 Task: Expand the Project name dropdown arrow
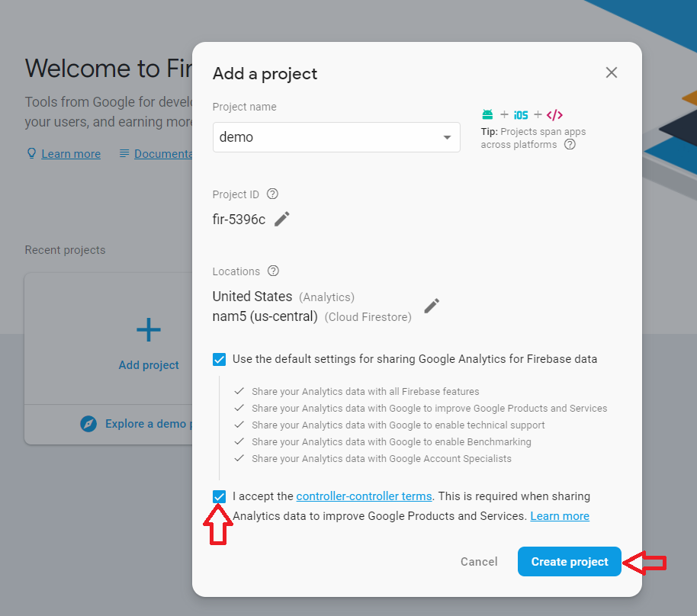click(447, 137)
